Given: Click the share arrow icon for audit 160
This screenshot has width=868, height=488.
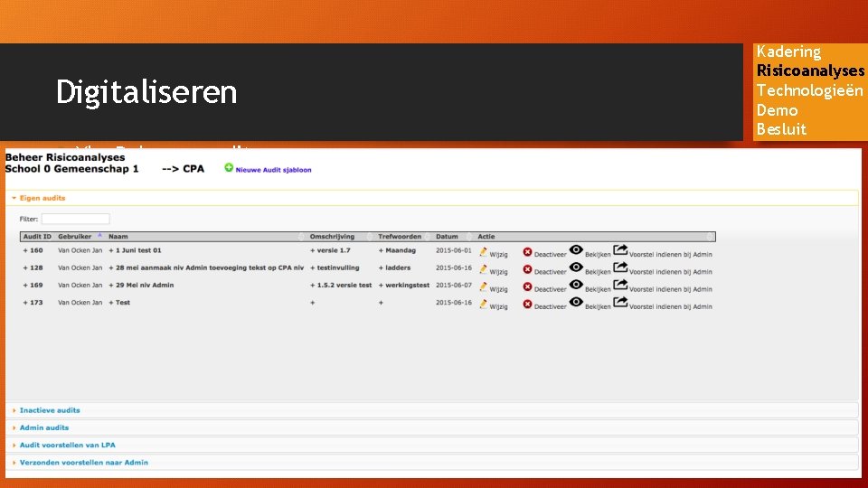Looking at the screenshot, I should click(620, 250).
